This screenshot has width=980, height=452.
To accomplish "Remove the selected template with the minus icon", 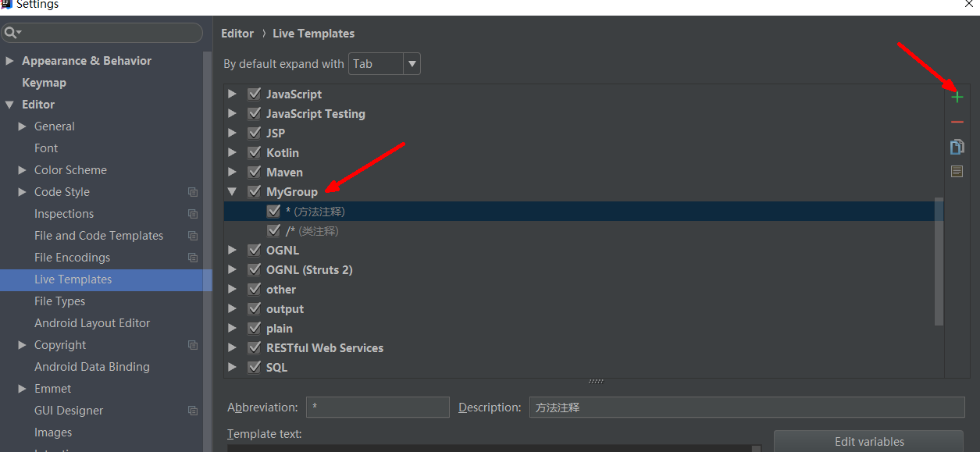I will (957, 123).
